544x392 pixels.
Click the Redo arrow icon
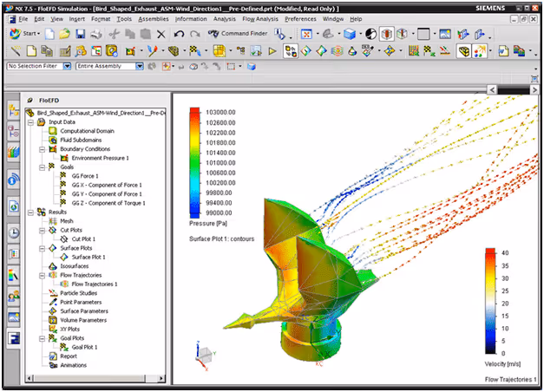[x=195, y=34]
